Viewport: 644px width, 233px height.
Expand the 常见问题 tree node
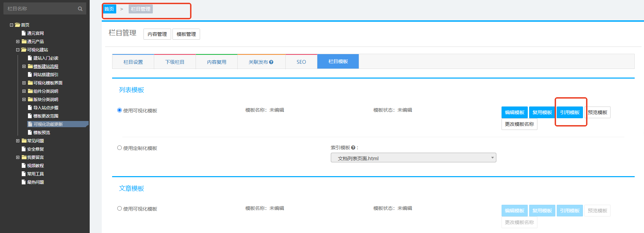pyautogui.click(x=18, y=141)
